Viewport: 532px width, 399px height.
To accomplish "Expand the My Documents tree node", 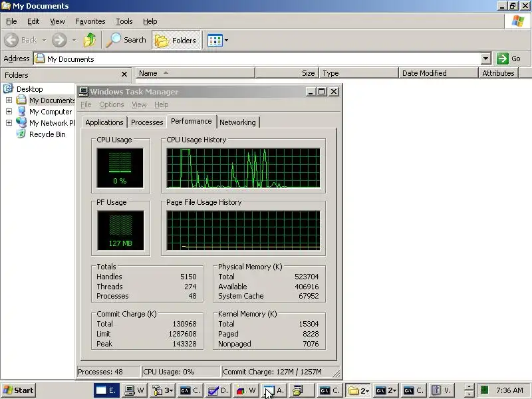I will (x=9, y=100).
